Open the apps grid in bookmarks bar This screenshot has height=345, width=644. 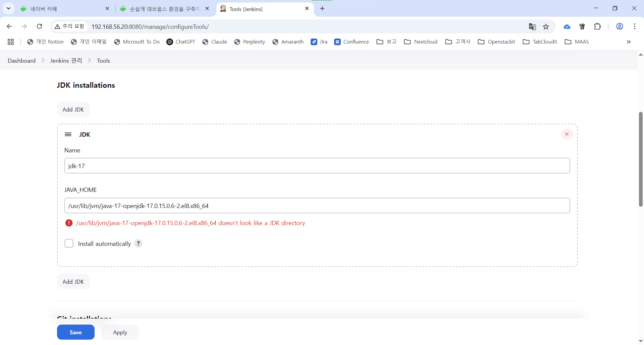(11, 42)
